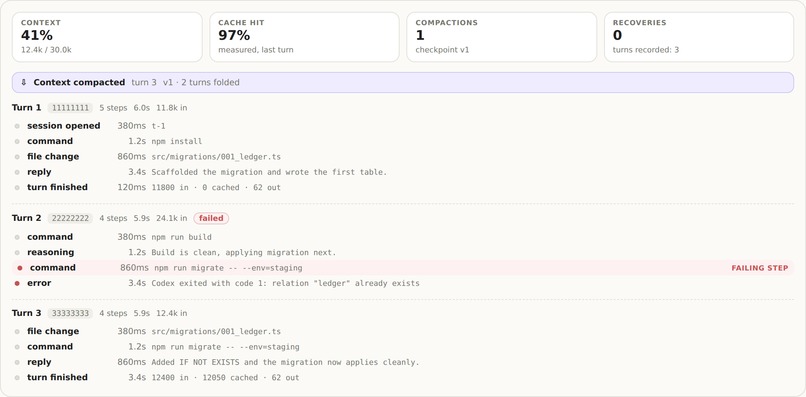Viewport: 806px width, 397px height.
Task: Click the status dot beside reasoning step
Action: [x=17, y=252]
